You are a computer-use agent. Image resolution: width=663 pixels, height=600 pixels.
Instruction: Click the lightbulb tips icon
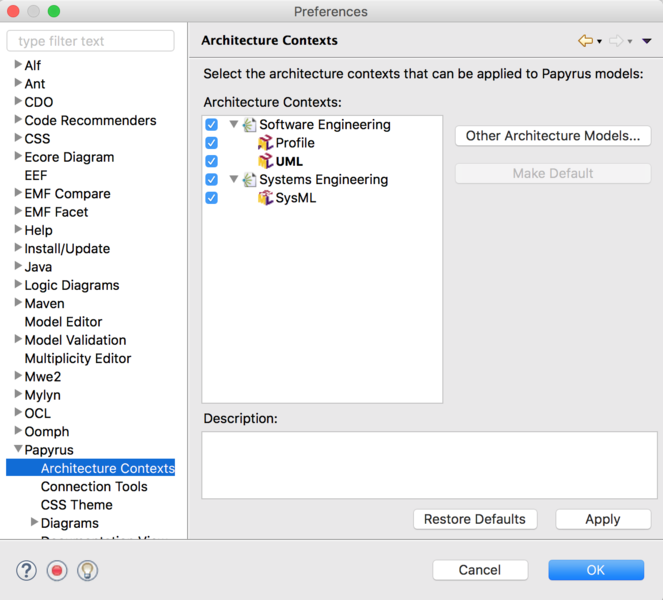(x=87, y=570)
